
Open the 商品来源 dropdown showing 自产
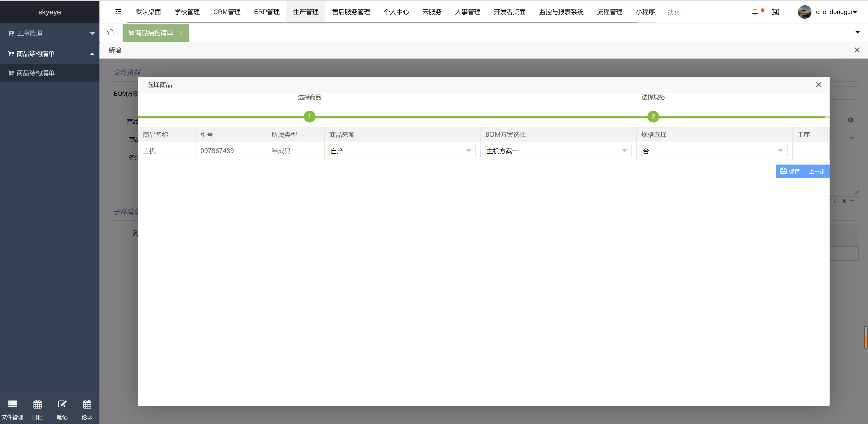click(402, 151)
